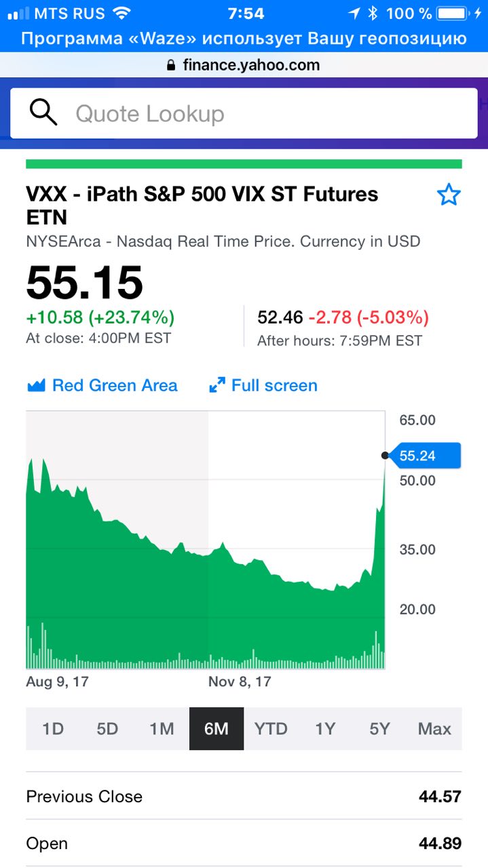Tap the battery icon in status bar

click(451, 14)
